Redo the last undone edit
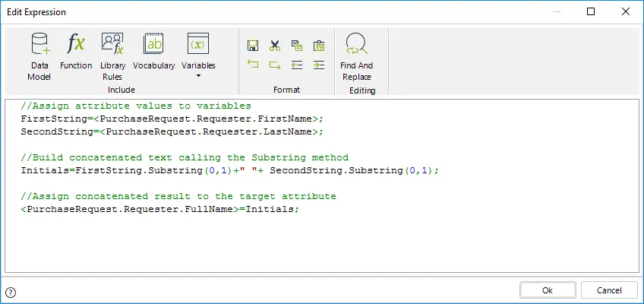The height and width of the screenshot is (304, 644). coord(275,65)
